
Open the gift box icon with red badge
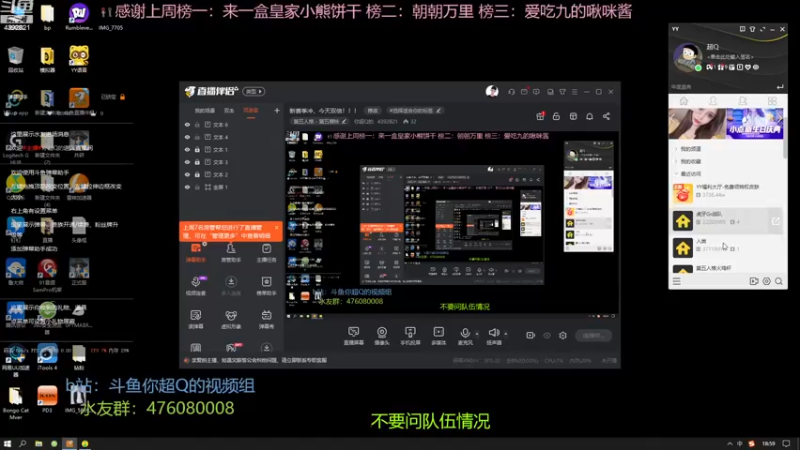click(x=540, y=116)
